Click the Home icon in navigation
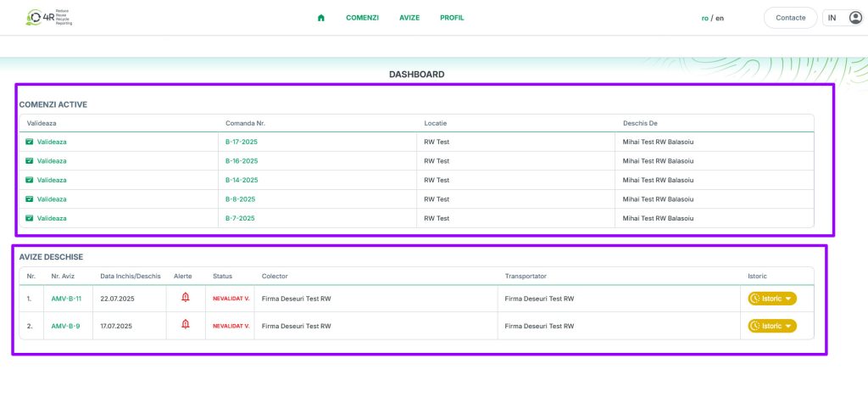 click(x=321, y=18)
